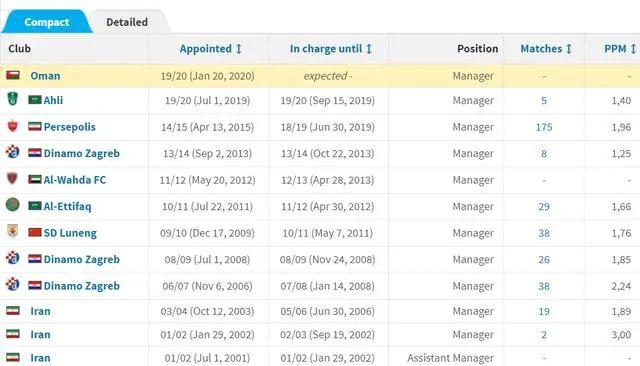Open the Al-Ettifaq club link

click(x=67, y=206)
